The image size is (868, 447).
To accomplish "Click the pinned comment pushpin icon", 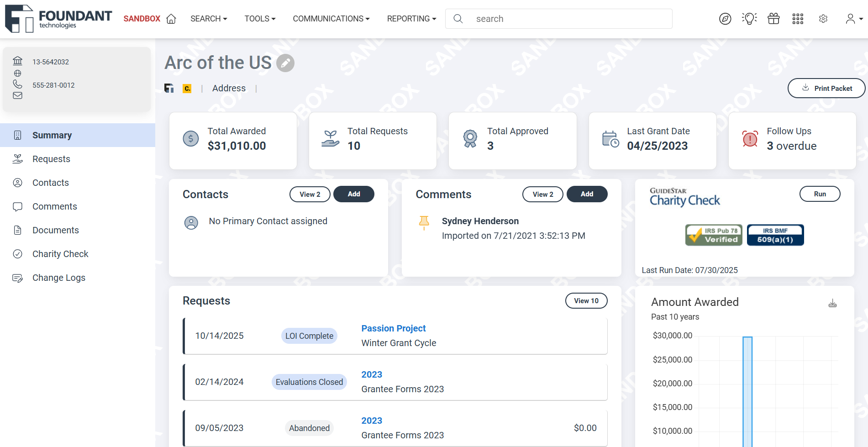I will 424,222.
